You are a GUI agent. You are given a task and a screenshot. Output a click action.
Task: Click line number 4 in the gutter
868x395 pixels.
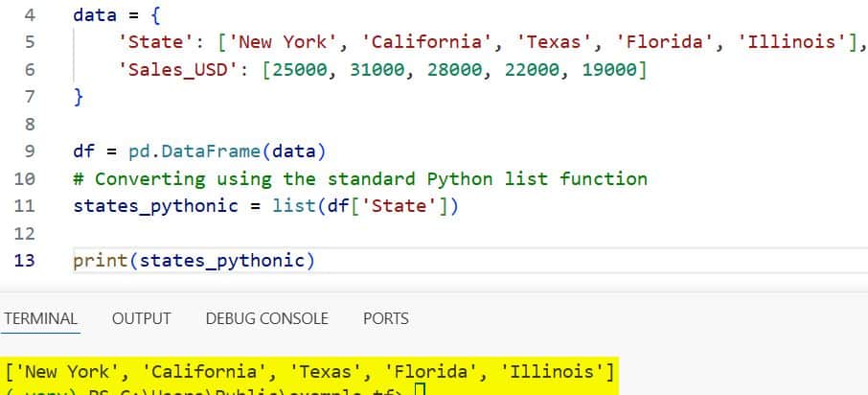coord(30,15)
